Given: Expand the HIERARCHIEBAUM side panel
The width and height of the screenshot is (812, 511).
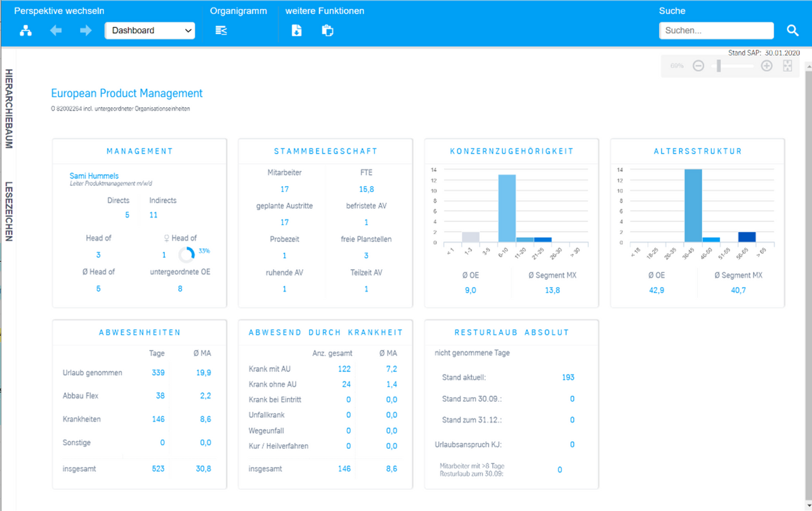Looking at the screenshot, I should click(x=9, y=108).
